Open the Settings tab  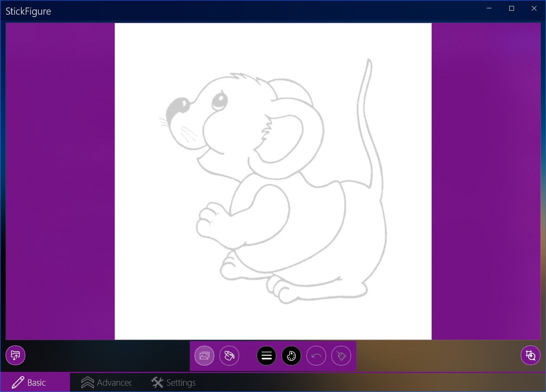[x=174, y=382]
